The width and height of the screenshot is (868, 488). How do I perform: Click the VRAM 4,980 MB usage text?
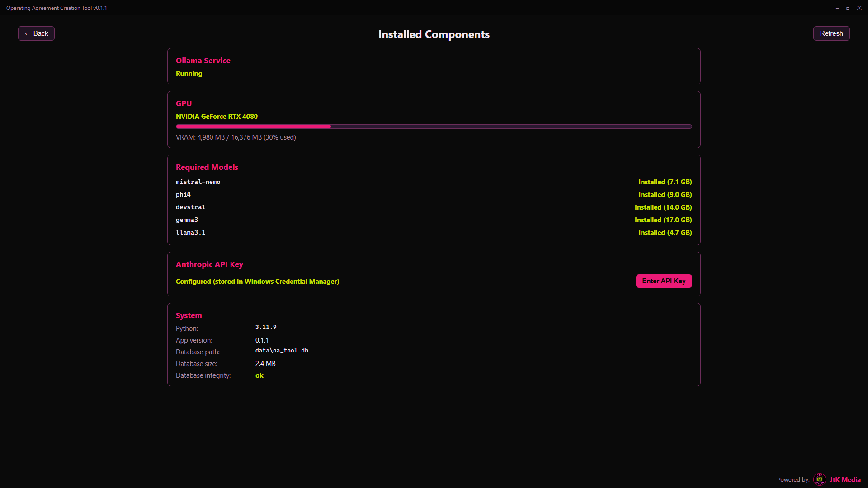pos(236,137)
